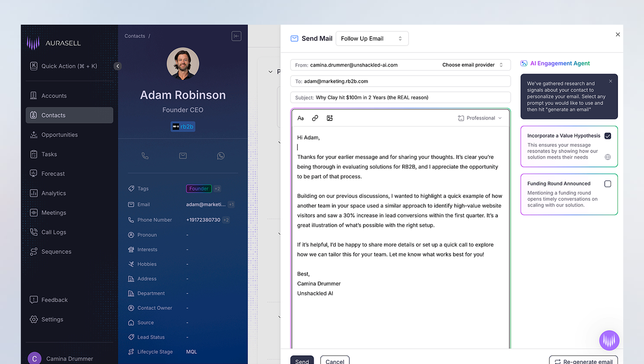The image size is (644, 364).
Task: Open Camina Drummer user profile
Action: tap(61, 358)
